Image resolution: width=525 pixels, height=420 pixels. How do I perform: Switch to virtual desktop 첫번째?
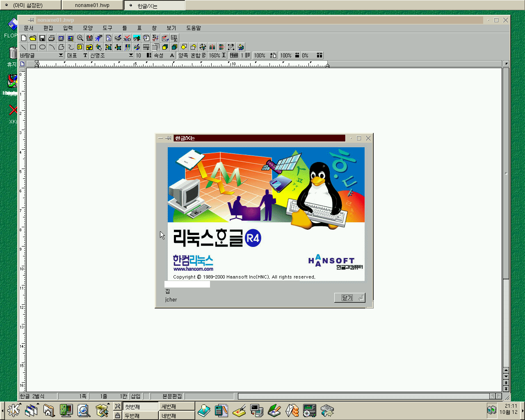[141, 406]
